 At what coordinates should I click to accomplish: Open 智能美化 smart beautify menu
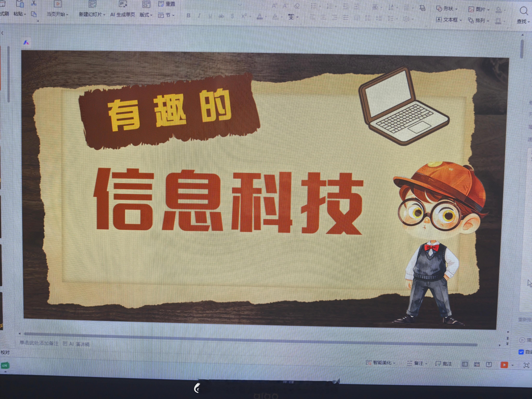pos(380,363)
